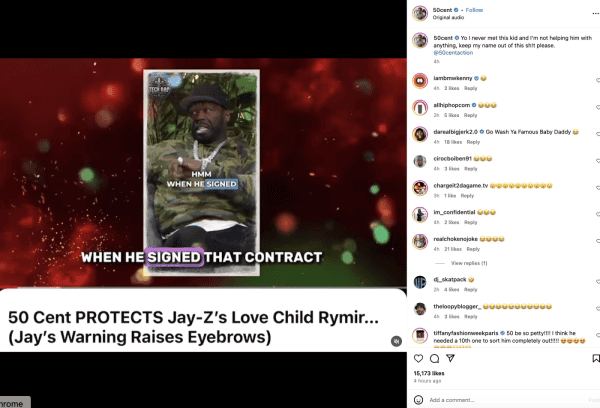Open 50cent profile picture in header
Image resolution: width=600 pixels, height=408 pixels.
pyautogui.click(x=420, y=13)
